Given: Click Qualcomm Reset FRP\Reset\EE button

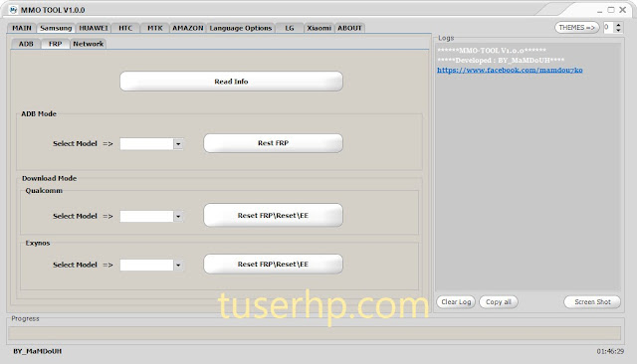Looking at the screenshot, I should [x=273, y=216].
